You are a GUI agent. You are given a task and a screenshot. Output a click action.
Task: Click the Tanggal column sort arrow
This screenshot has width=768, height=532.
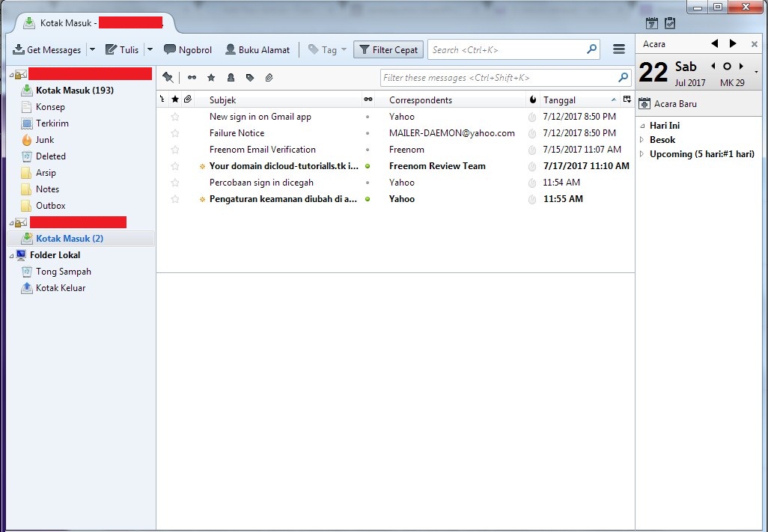tap(614, 99)
